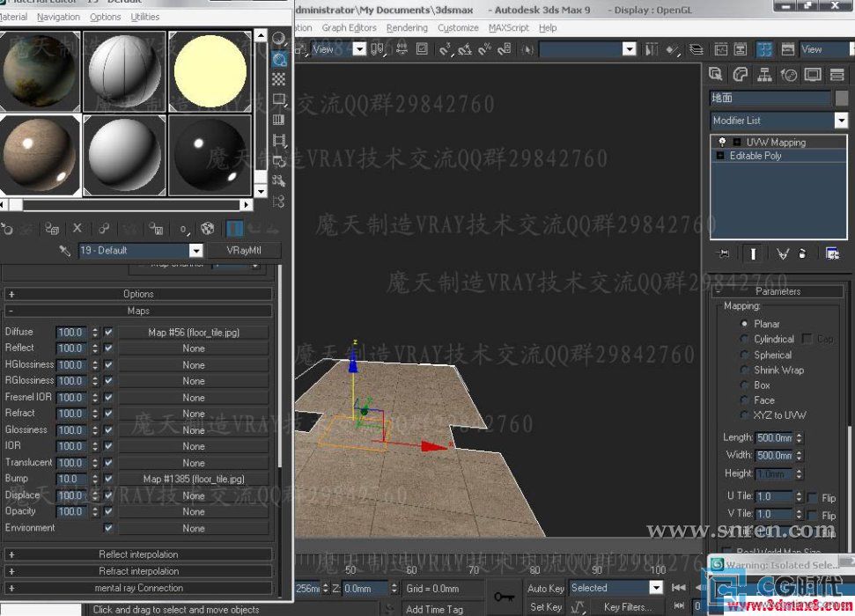Image resolution: width=855 pixels, height=616 pixels.
Task: Open the named selection sets dropdown
Action: (x=629, y=49)
